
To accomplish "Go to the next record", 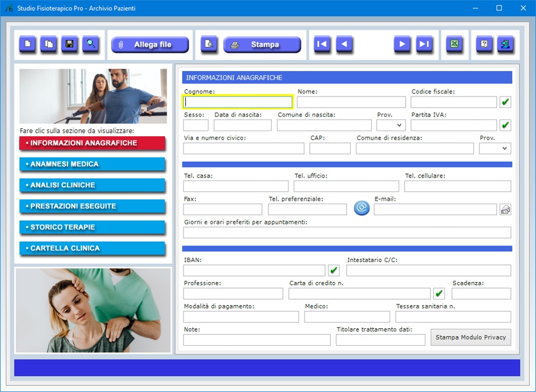I will point(402,44).
